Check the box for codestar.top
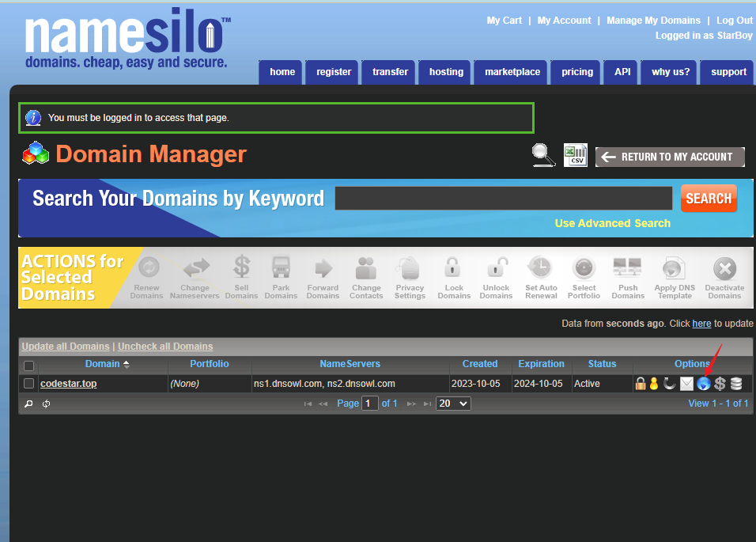This screenshot has height=542, width=756. coord(29,383)
